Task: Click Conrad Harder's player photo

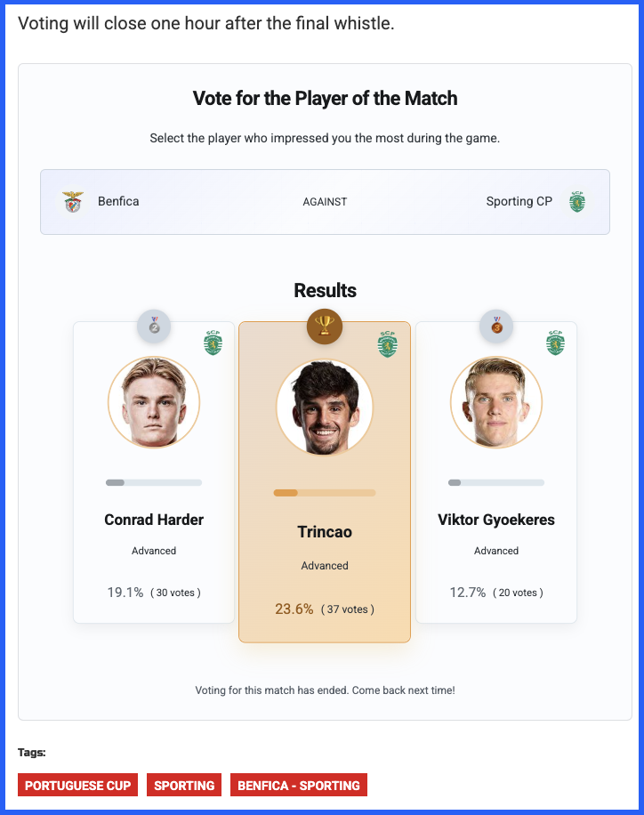Action: point(154,402)
